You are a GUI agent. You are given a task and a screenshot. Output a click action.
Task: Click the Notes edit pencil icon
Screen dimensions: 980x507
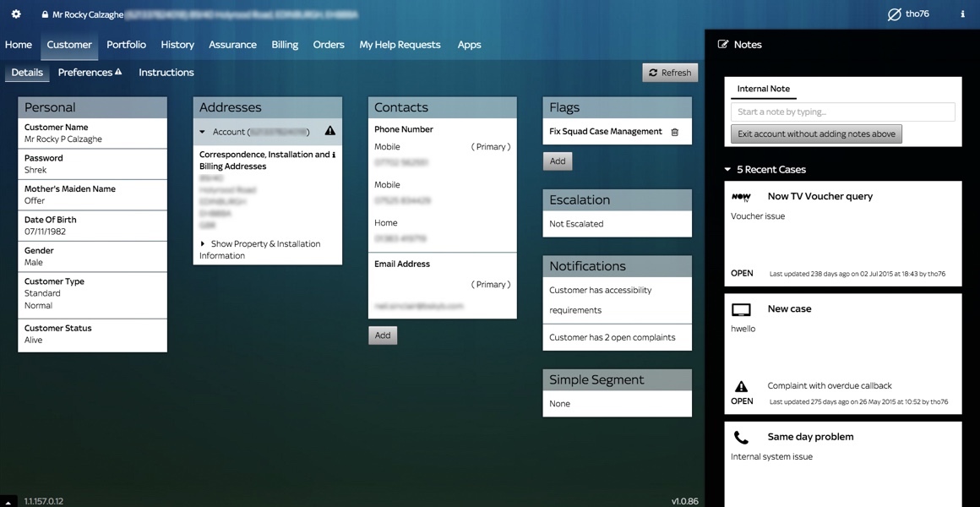(723, 45)
